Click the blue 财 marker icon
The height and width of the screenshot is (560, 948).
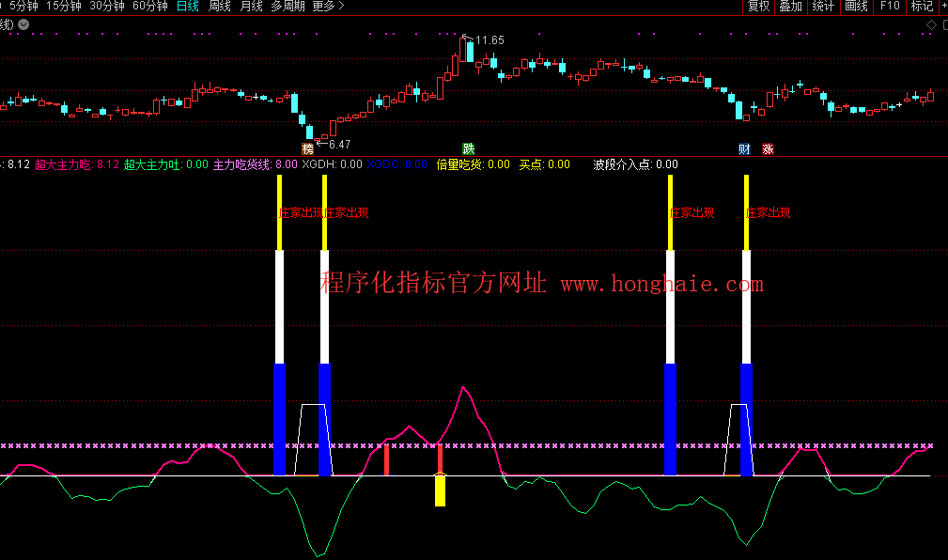tap(744, 148)
